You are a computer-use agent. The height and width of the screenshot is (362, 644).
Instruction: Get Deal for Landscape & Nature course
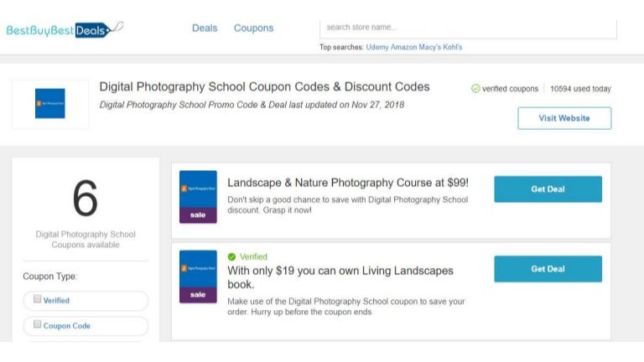coord(548,189)
